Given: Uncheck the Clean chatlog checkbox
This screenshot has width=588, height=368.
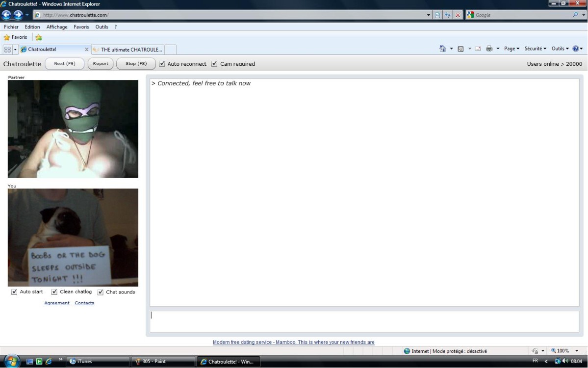Looking at the screenshot, I should coord(54,292).
